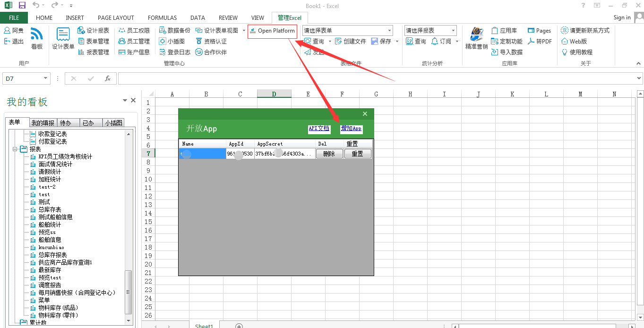Click the 增加App link

pyautogui.click(x=351, y=128)
